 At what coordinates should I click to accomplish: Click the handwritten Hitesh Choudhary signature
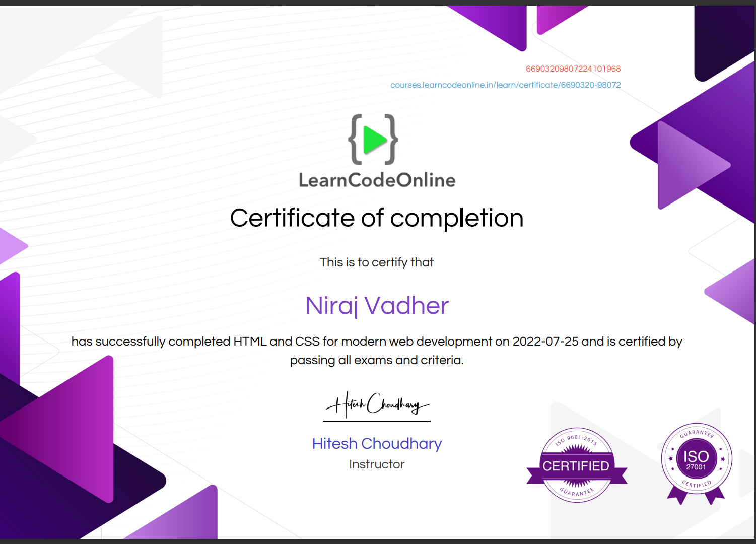377,405
